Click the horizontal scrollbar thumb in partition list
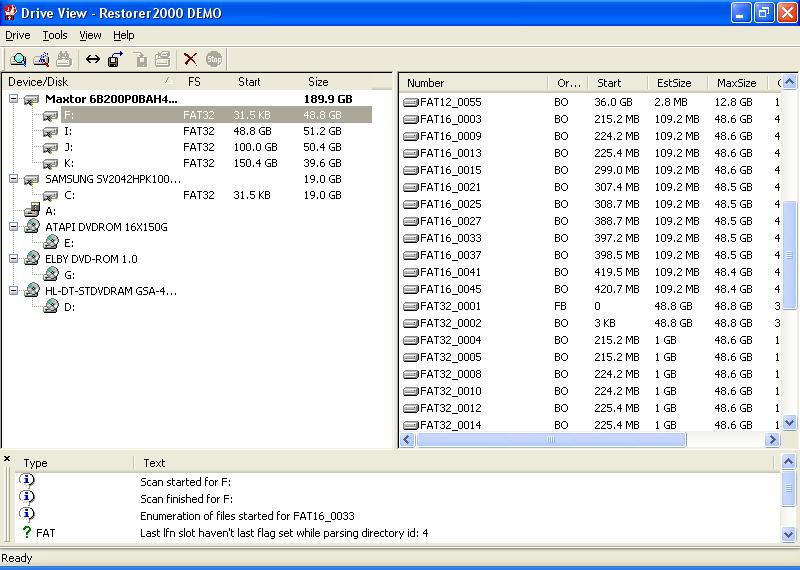Screen dimensions: 800x570 pyautogui.click(x=551, y=439)
